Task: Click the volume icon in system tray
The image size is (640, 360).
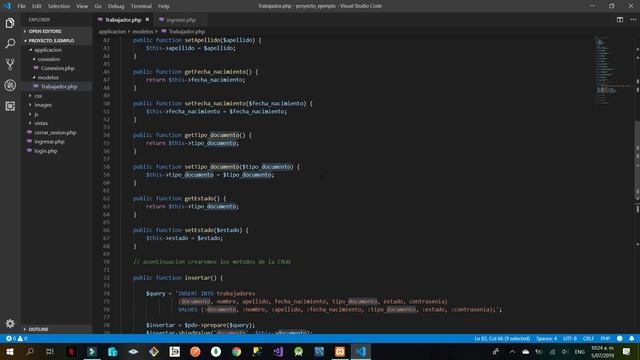Action: pos(565,351)
